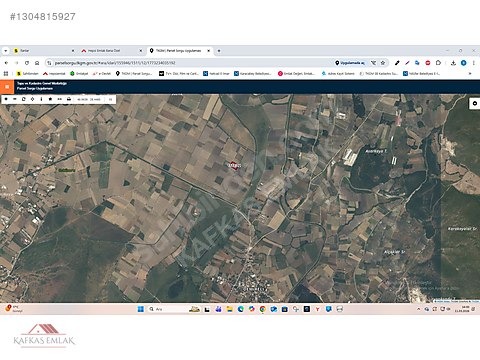Click the 'Alçaklar Sr.' map label

click(394, 252)
